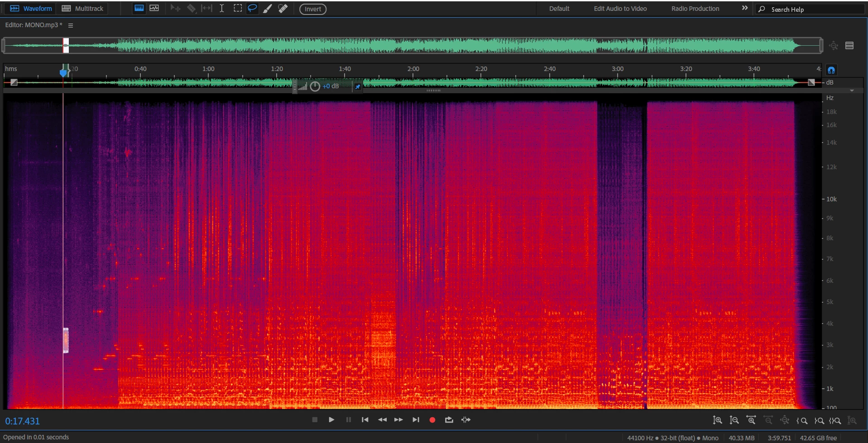
Task: Toggle loop playback
Action: pyautogui.click(x=449, y=420)
